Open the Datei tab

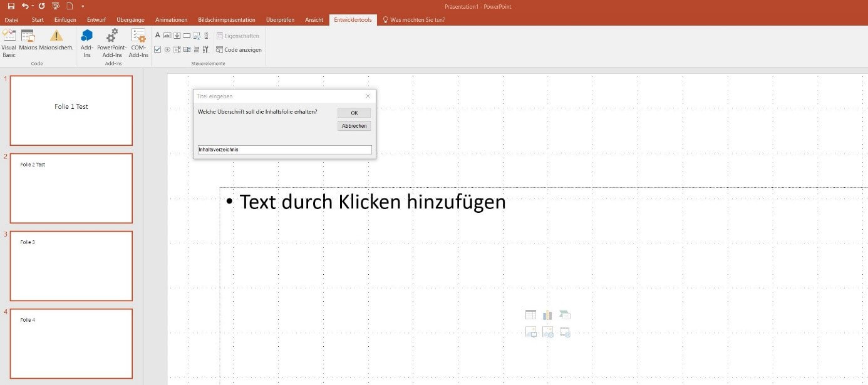(11, 20)
